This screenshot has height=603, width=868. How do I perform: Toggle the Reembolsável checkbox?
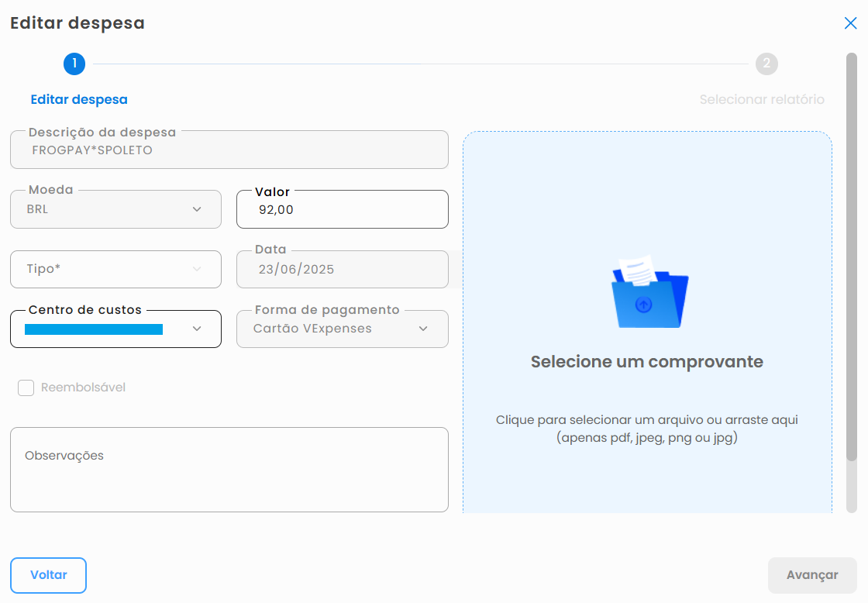click(x=26, y=388)
